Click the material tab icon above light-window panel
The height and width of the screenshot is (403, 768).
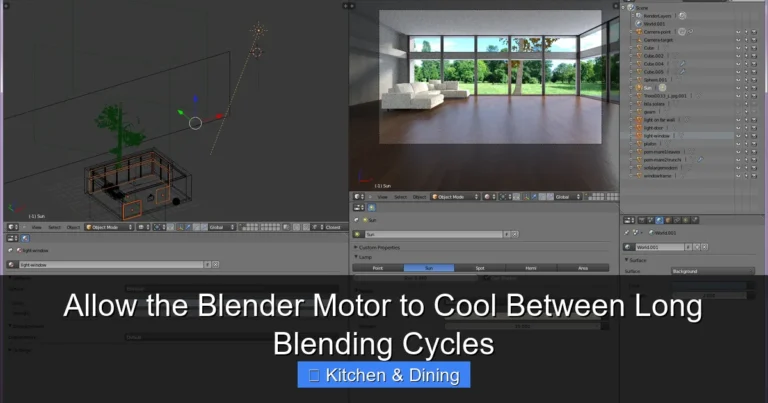coord(25,238)
